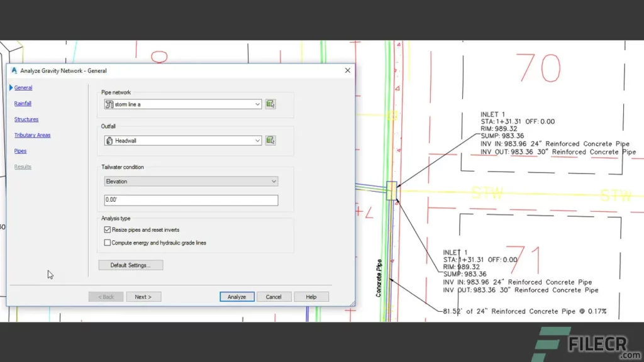Open the Tributary Areas page

[x=32, y=134]
